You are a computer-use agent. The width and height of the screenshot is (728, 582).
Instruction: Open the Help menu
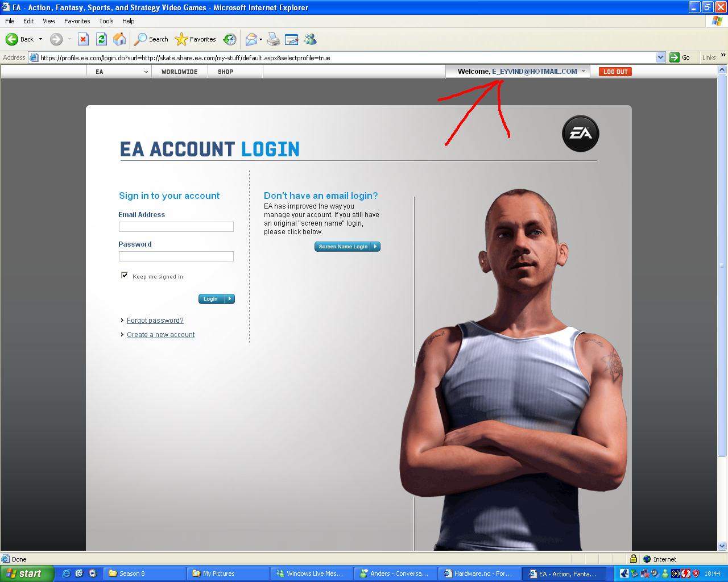[x=128, y=21]
